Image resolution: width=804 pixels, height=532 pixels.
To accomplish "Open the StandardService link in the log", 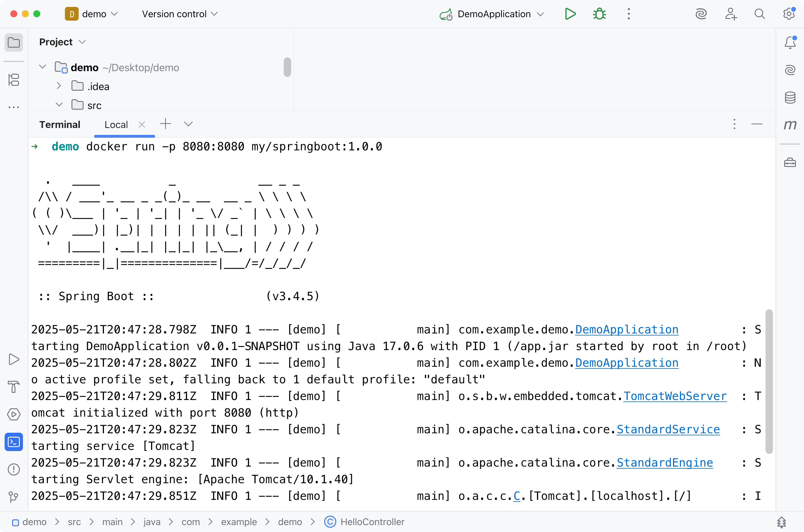I will click(668, 430).
